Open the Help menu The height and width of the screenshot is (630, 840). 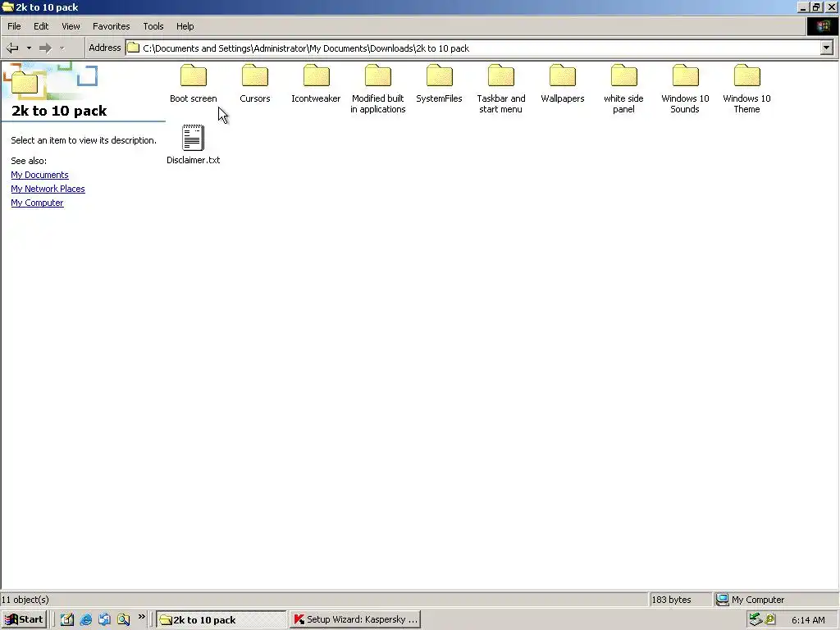click(185, 26)
